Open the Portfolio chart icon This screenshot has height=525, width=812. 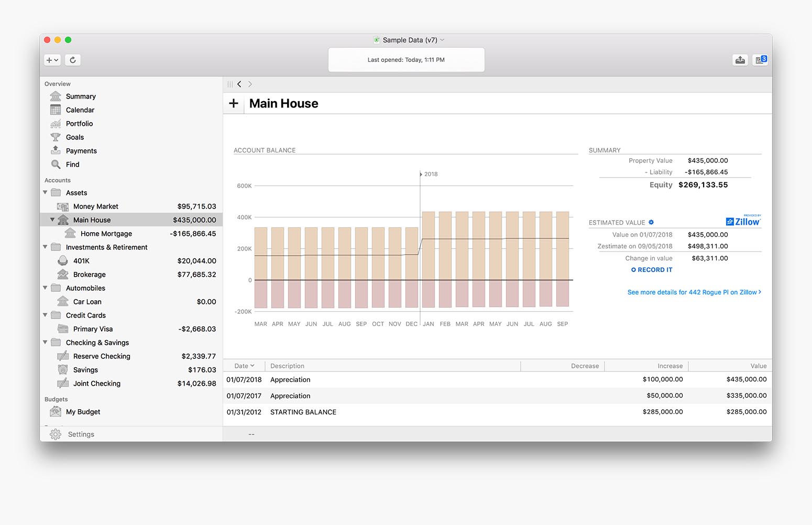(x=56, y=124)
